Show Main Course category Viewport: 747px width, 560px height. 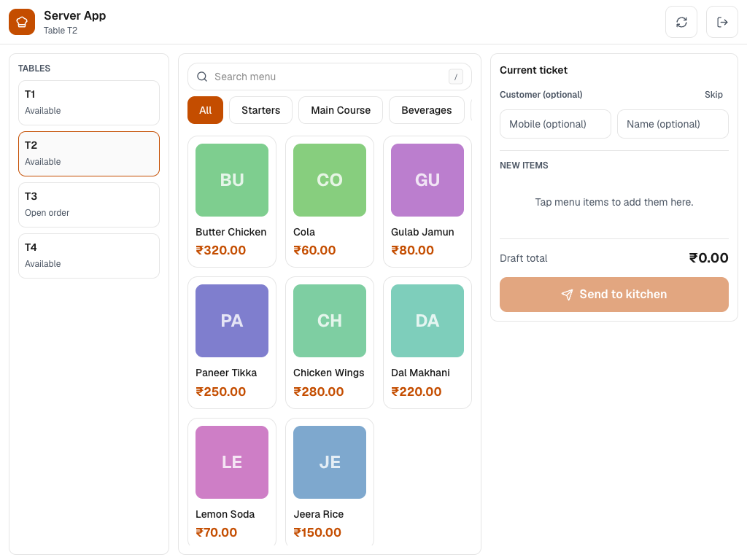(x=341, y=110)
